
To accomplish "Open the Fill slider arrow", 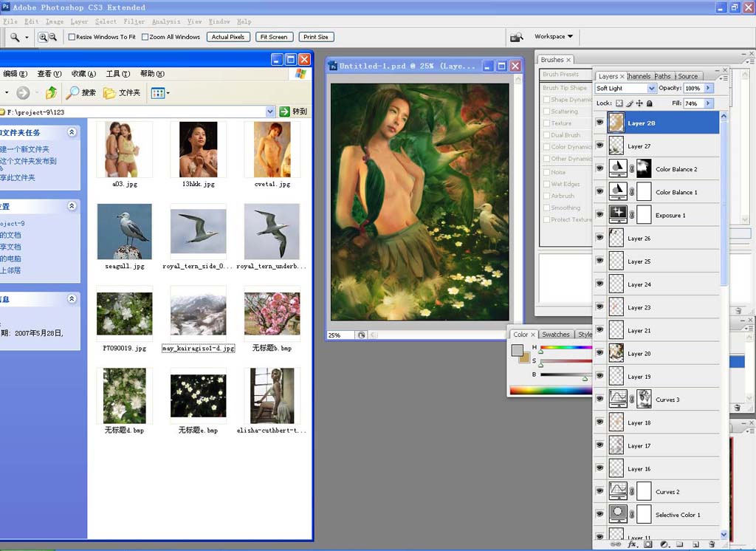I will [708, 103].
